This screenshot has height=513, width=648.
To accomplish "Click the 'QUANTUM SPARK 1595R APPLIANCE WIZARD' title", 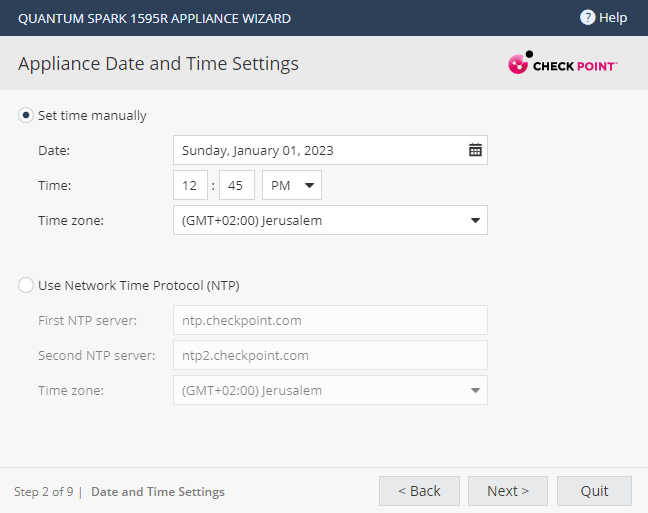I will point(155,19).
